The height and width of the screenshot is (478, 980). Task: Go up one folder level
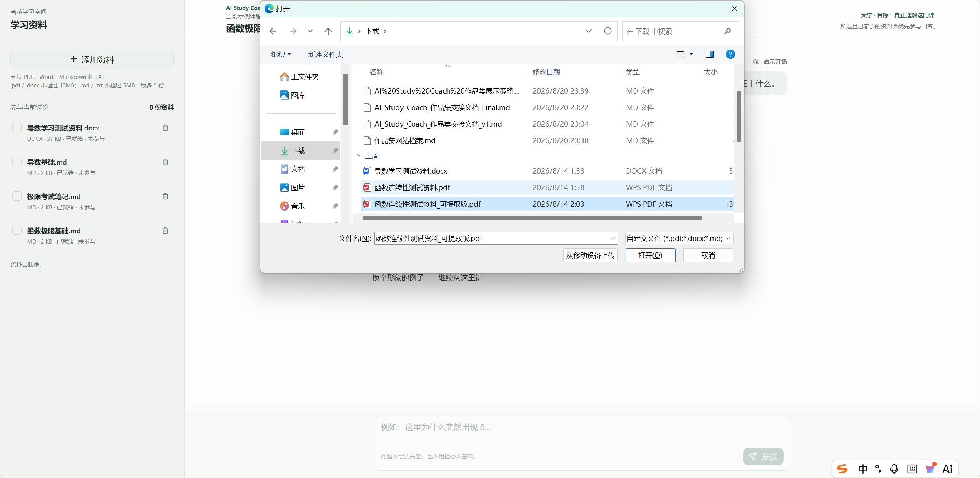point(328,31)
